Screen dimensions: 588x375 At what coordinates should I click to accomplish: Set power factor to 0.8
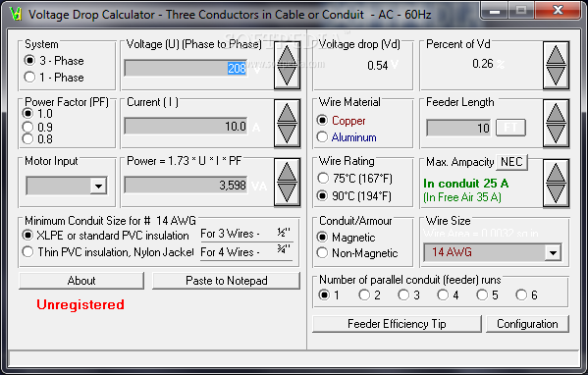[x=37, y=139]
